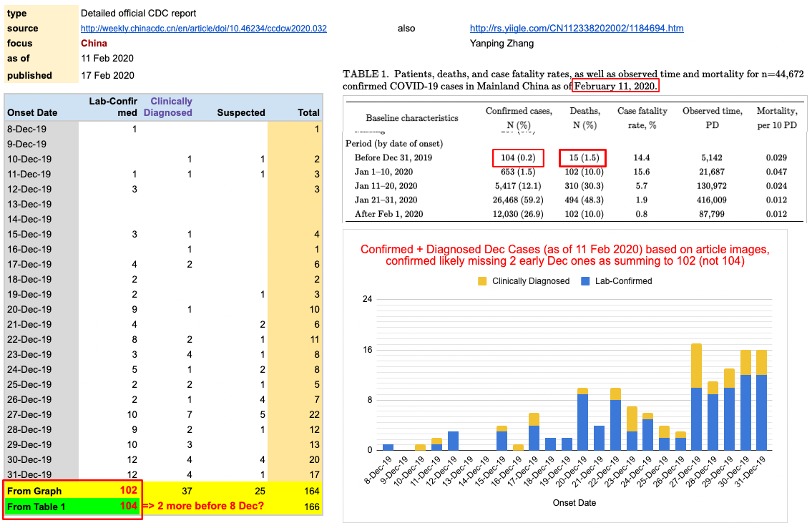Screen dimensions: 812x528
Task: Select the 'Suspected' column header cell
Action: (x=240, y=112)
